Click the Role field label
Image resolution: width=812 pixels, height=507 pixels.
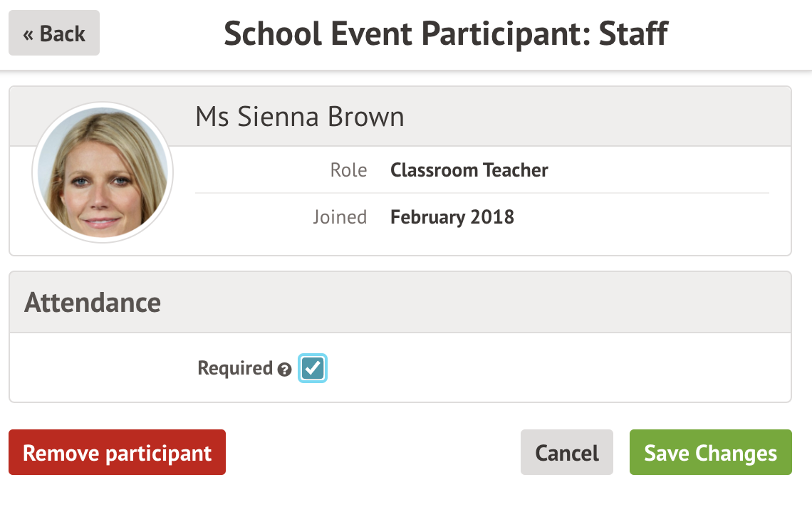(349, 171)
